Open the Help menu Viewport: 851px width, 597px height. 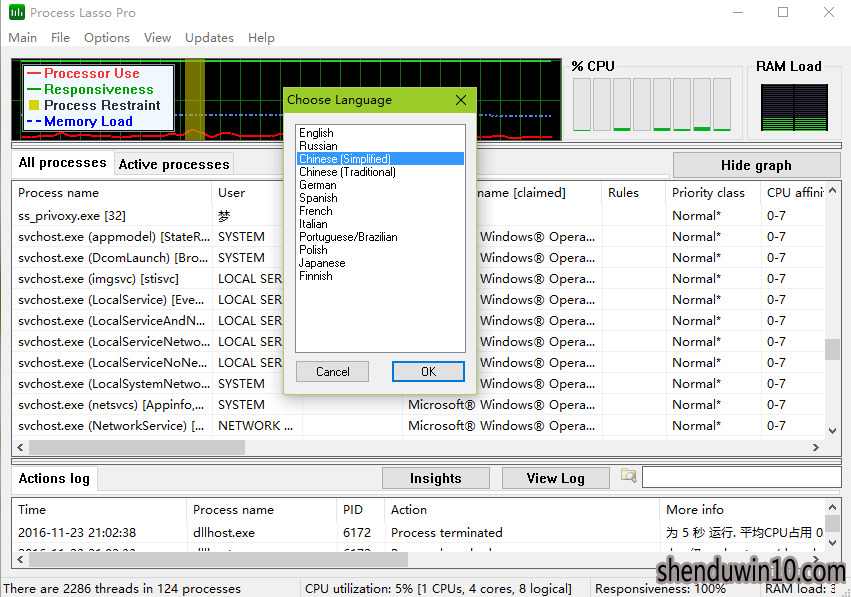[262, 37]
